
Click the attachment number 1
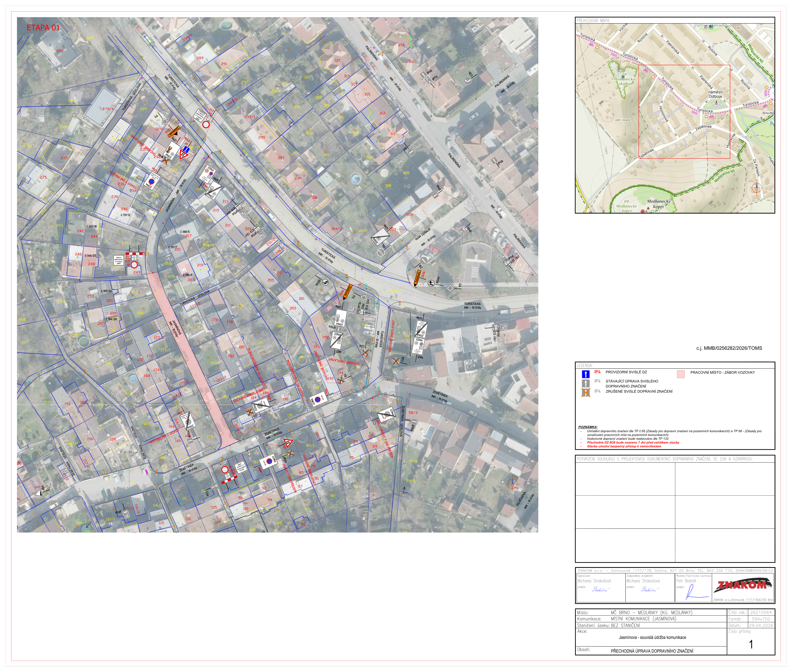[751, 644]
